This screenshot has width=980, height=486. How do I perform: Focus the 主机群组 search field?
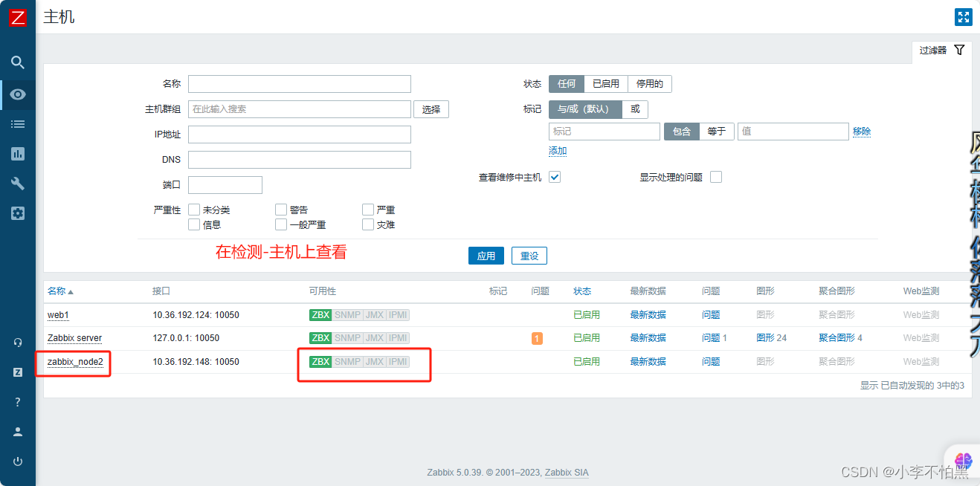pos(300,109)
